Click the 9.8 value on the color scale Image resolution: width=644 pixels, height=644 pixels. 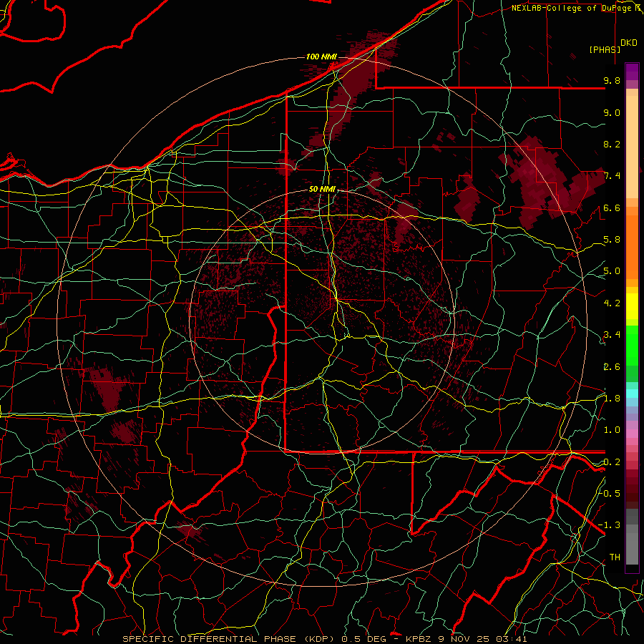click(x=612, y=80)
